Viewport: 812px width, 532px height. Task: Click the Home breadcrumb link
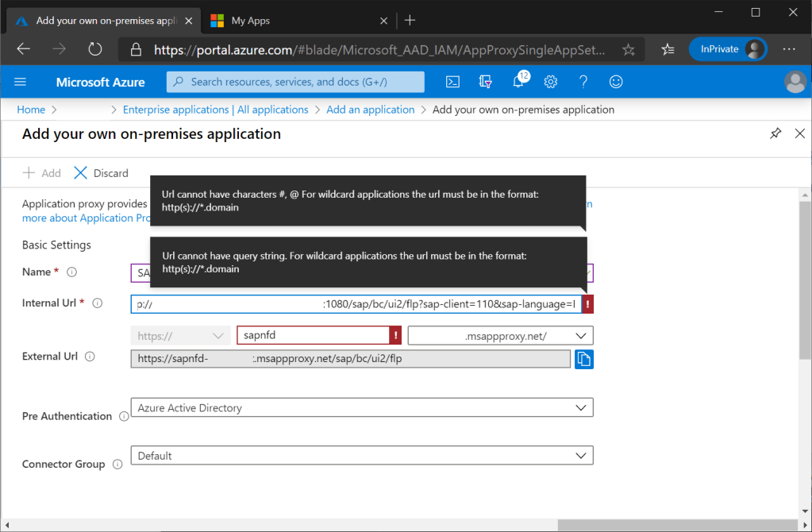(31, 110)
